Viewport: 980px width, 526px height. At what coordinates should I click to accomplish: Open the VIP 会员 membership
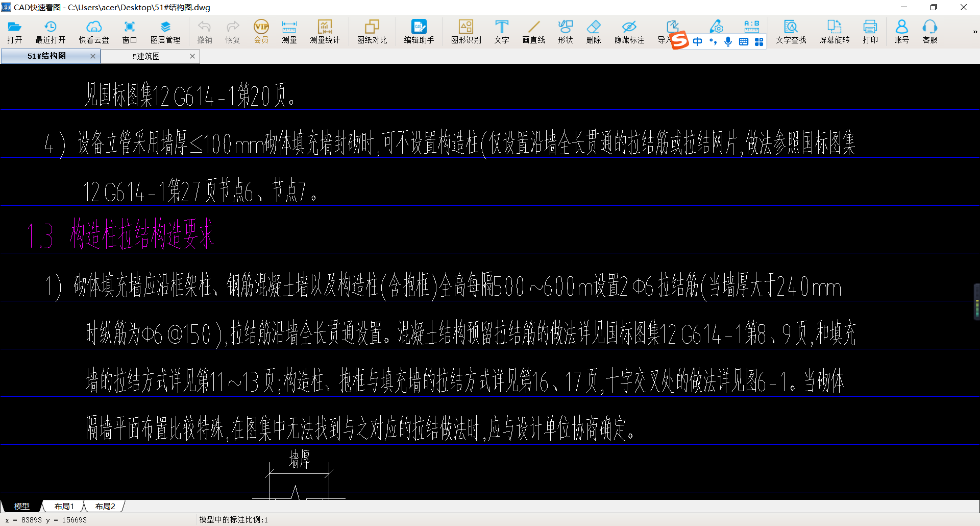tap(261, 32)
